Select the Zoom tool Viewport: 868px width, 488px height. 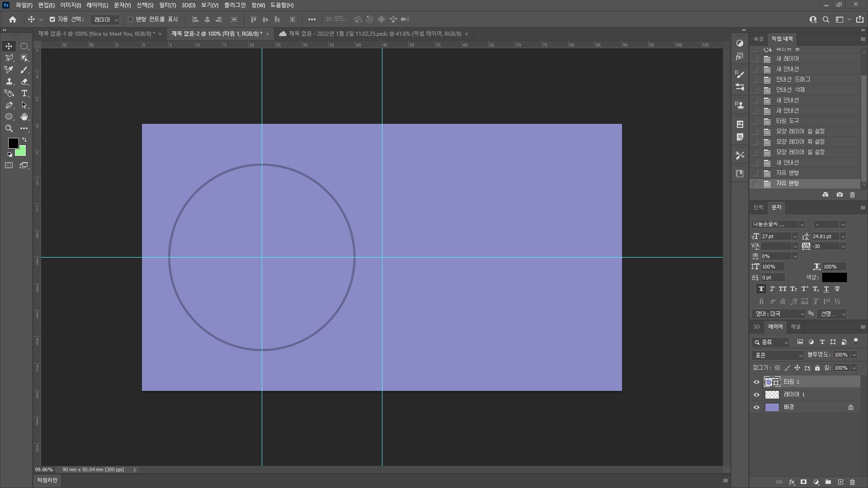9,128
